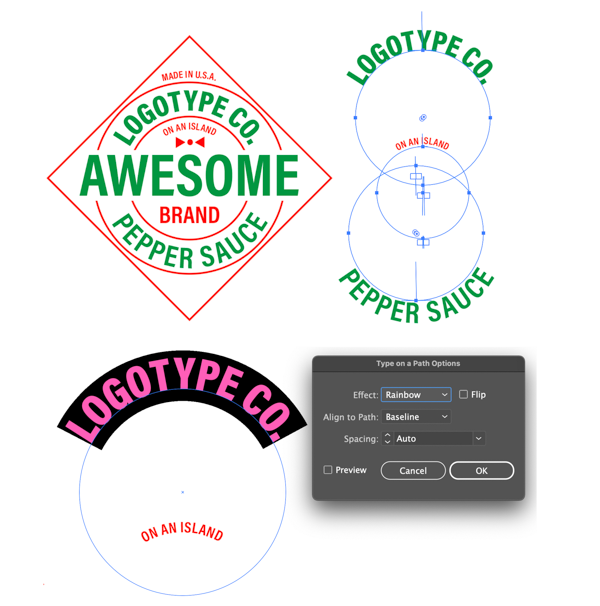Screen dimensions: 600x606
Task: Select the MADE IN U.S.A. text
Action: [x=189, y=75]
